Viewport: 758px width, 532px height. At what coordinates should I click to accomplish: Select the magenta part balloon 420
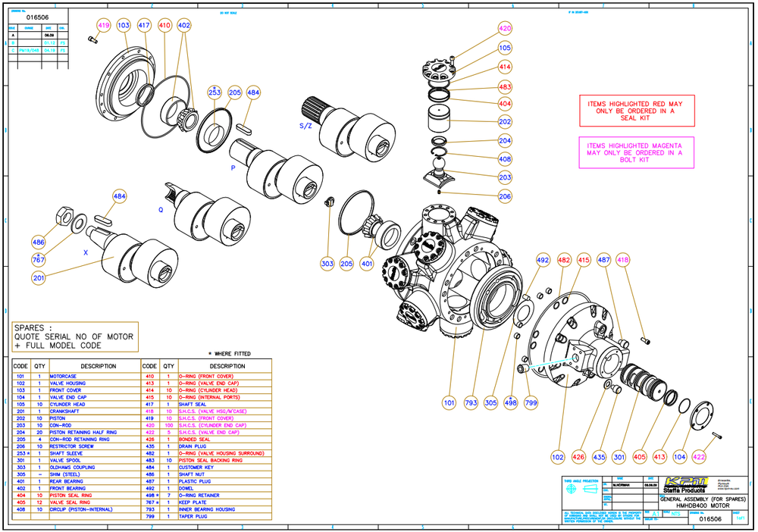[505, 29]
